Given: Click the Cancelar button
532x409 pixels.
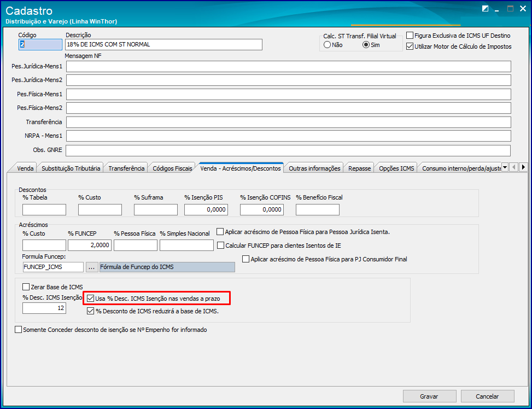Looking at the screenshot, I should click(x=487, y=396).
